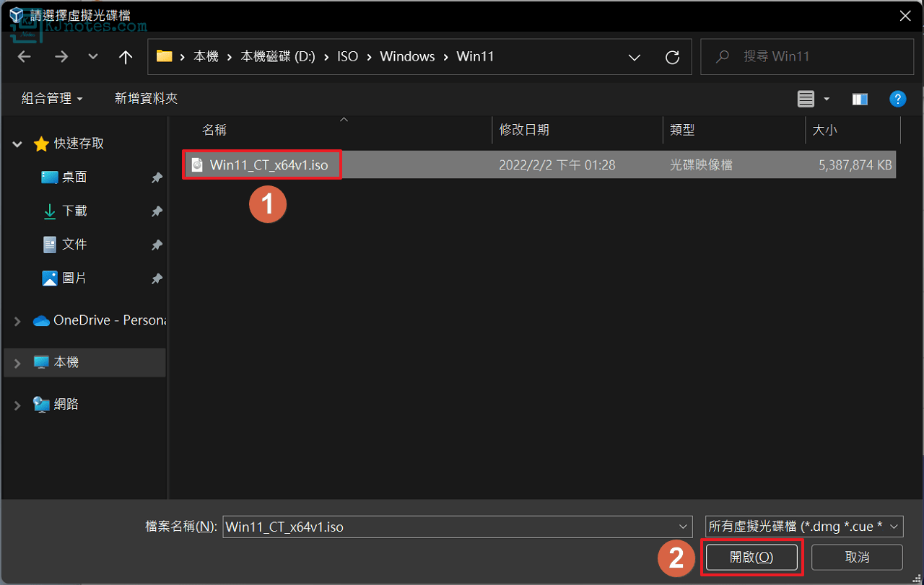Image resolution: width=924 pixels, height=585 pixels.
Task: Sort by 名稱 column header
Action: click(214, 130)
